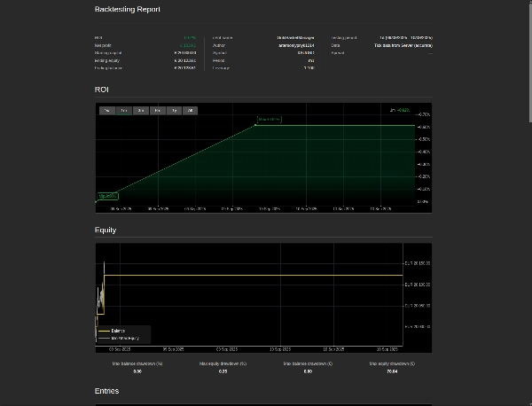
Task: Click the Author name value
Action: (296, 45)
